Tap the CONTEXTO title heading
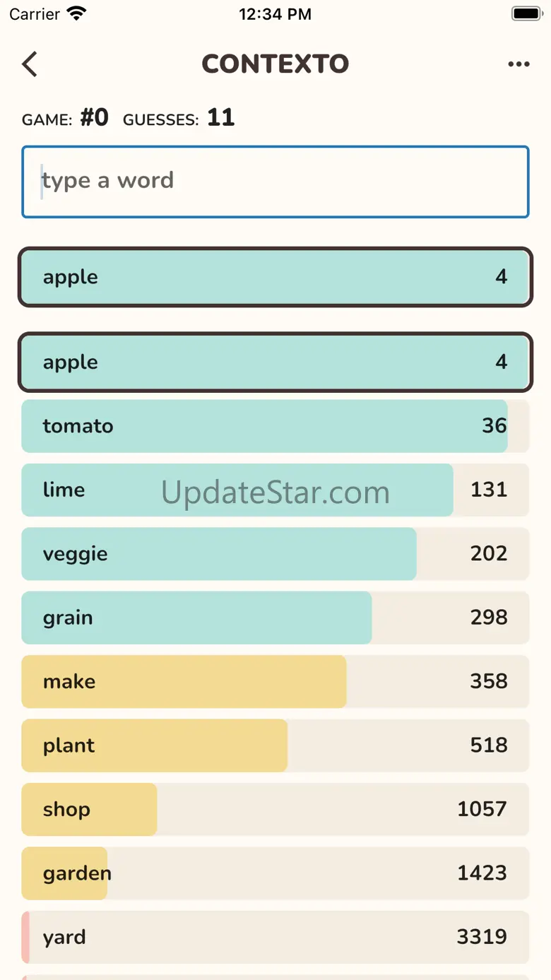This screenshot has width=551, height=980. [x=275, y=64]
